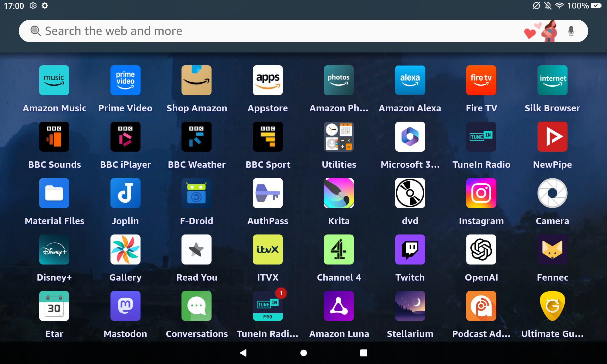Open the F-Droid app store
The image size is (607, 364).
197,193
